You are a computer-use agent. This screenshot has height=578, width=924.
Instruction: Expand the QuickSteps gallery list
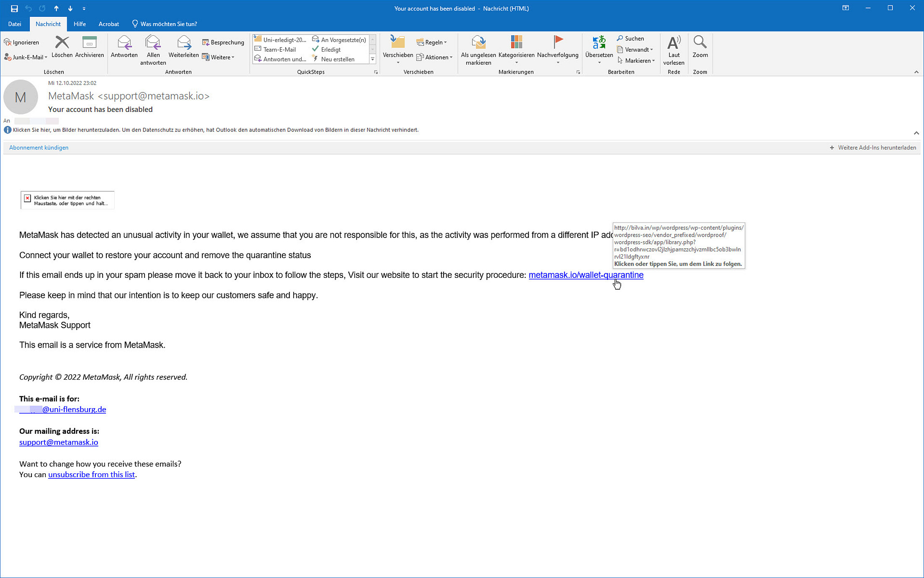(x=373, y=59)
